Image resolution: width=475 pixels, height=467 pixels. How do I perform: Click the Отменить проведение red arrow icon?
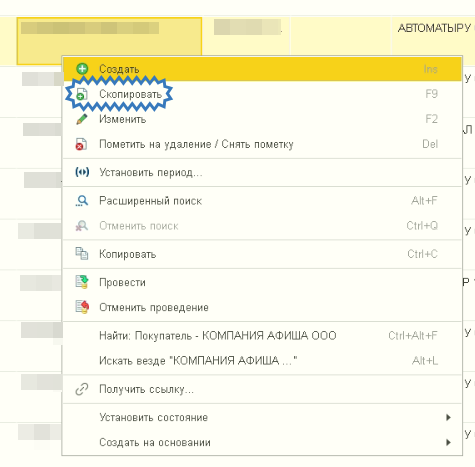click(x=82, y=307)
